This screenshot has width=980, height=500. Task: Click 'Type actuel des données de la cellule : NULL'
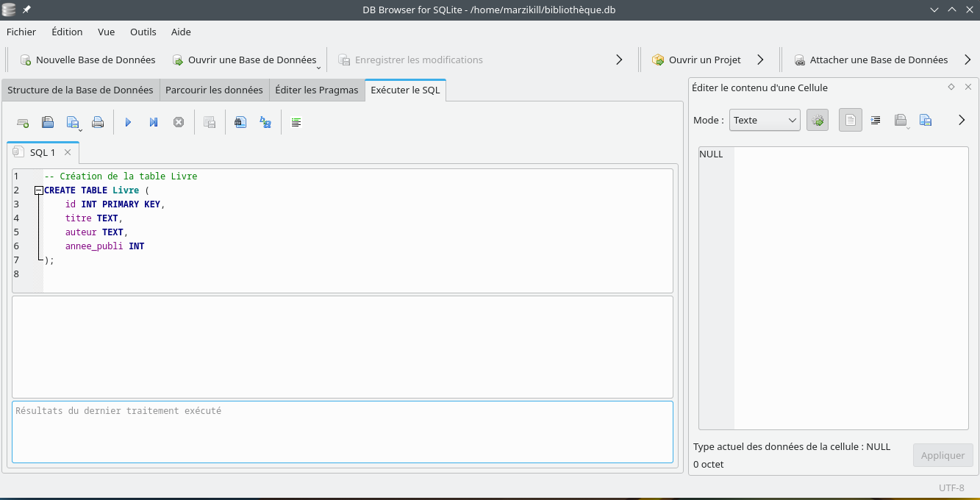[x=792, y=446]
